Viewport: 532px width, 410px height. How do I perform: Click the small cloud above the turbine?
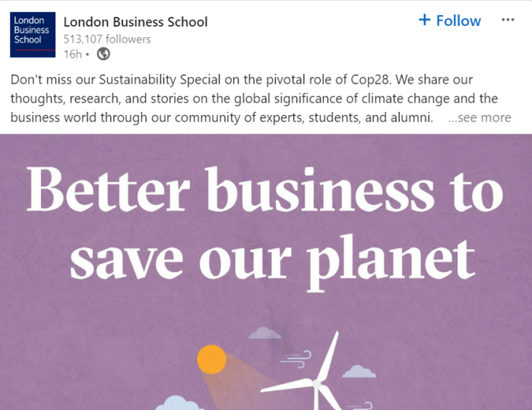click(x=264, y=332)
